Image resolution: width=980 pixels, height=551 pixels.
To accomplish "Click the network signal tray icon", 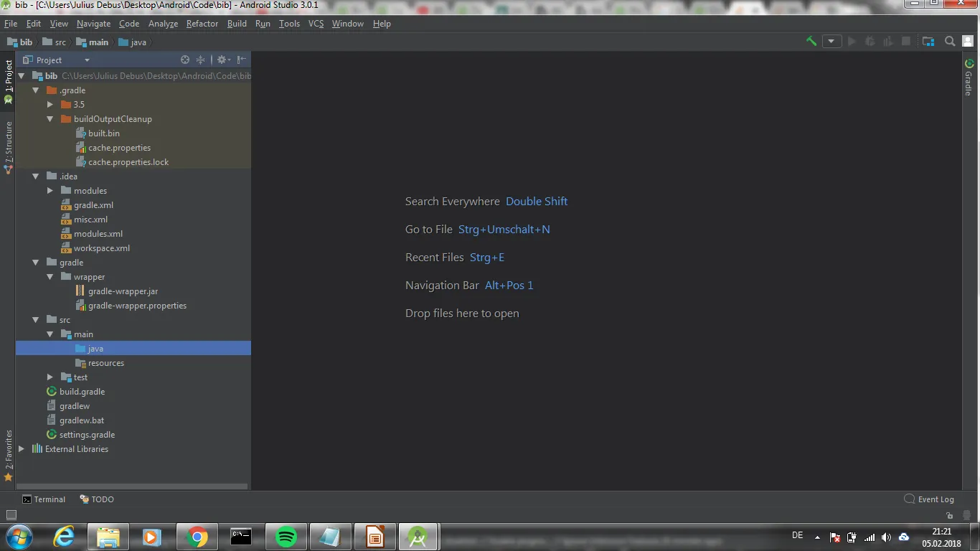I will pyautogui.click(x=870, y=537).
